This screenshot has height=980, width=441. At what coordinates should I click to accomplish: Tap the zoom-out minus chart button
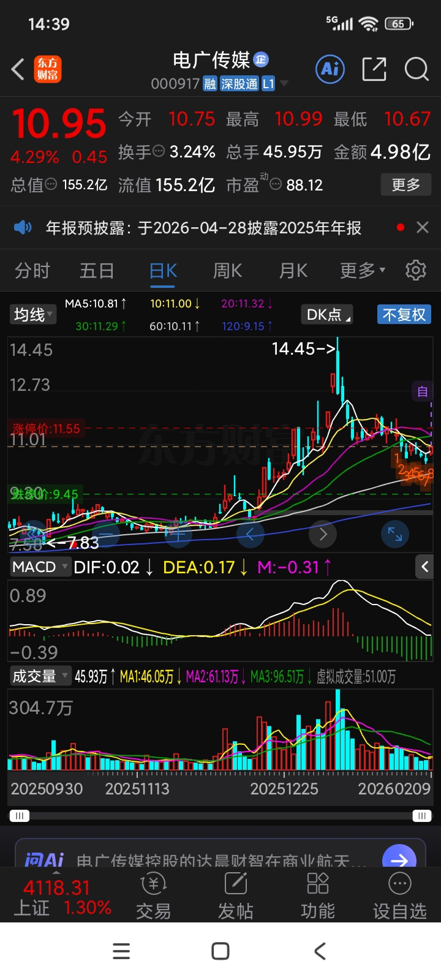[105, 535]
